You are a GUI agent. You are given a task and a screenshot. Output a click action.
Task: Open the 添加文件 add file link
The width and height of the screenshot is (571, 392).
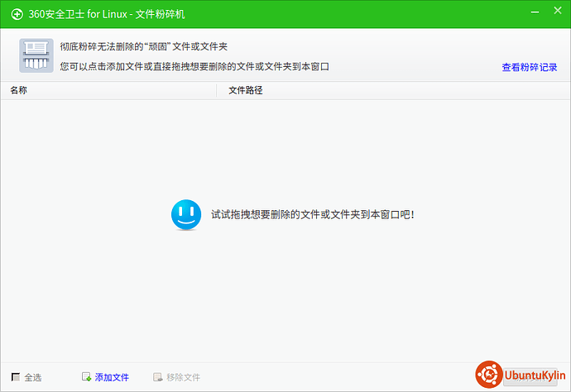pyautogui.click(x=112, y=377)
